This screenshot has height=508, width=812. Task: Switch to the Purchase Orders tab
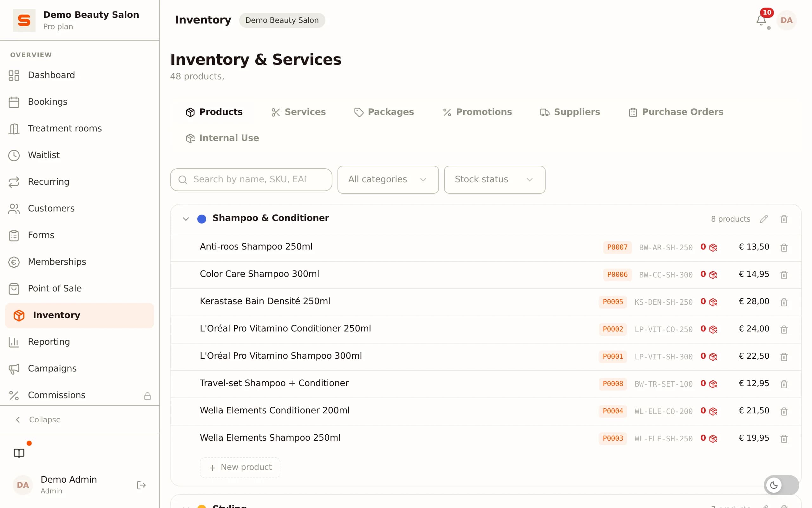click(676, 112)
